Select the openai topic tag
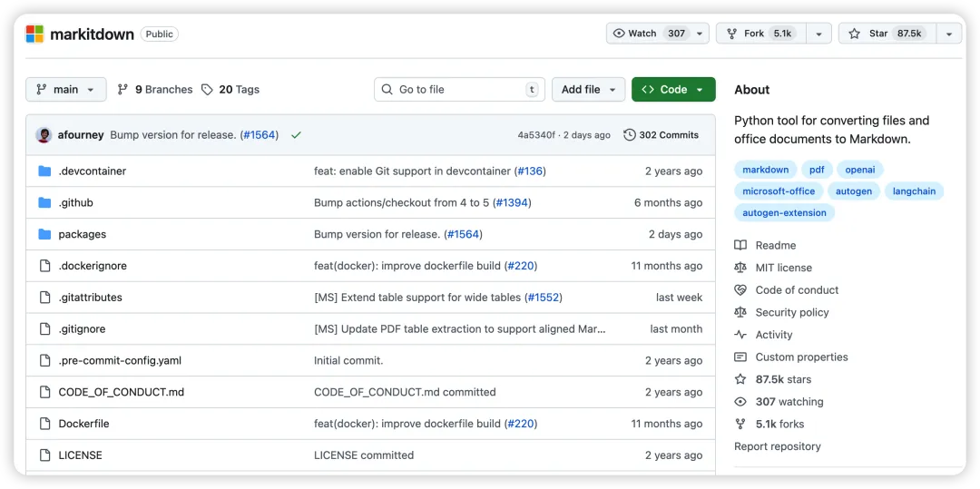Image resolution: width=980 pixels, height=489 pixels. click(859, 170)
